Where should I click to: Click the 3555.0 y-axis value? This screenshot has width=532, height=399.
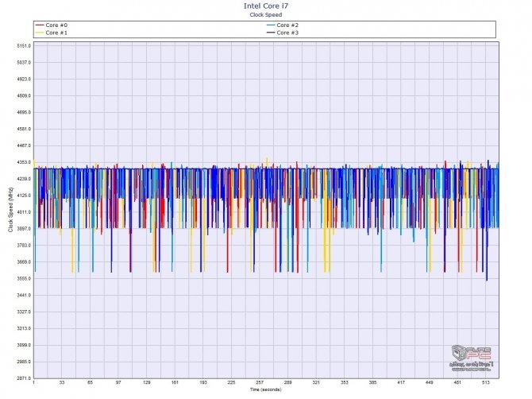[x=24, y=278]
